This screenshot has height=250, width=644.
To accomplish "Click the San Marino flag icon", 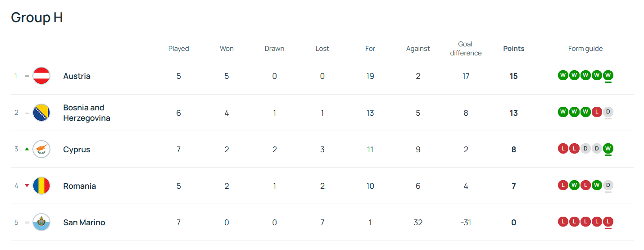I will pos(41,222).
